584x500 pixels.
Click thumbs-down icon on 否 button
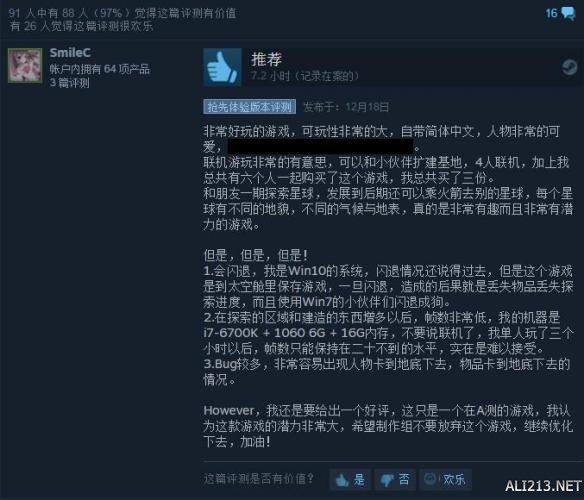tap(387, 480)
